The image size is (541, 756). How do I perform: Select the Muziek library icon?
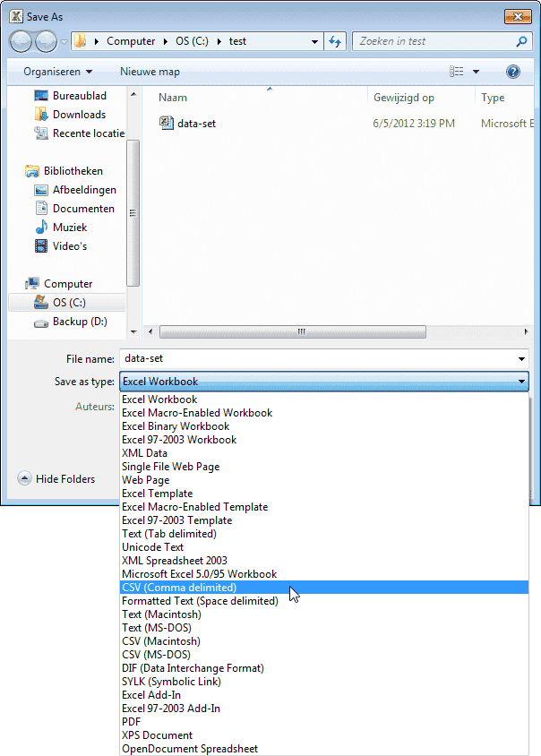coord(41,228)
